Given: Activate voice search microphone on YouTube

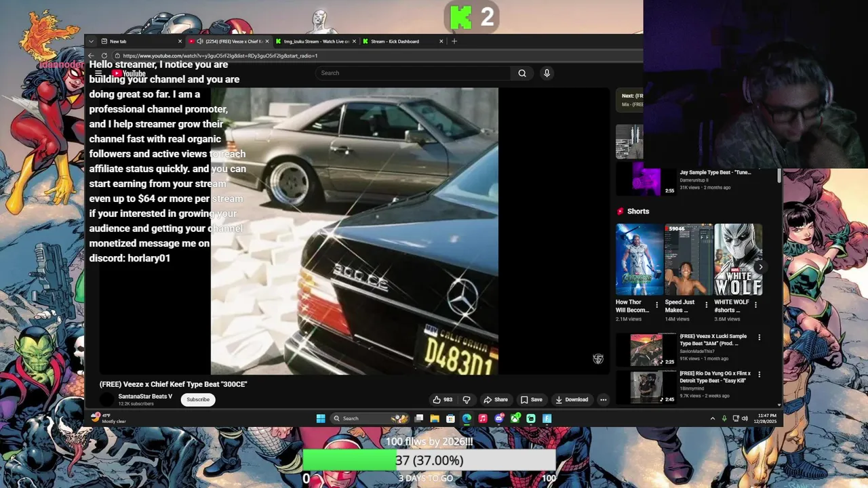Looking at the screenshot, I should coord(547,73).
